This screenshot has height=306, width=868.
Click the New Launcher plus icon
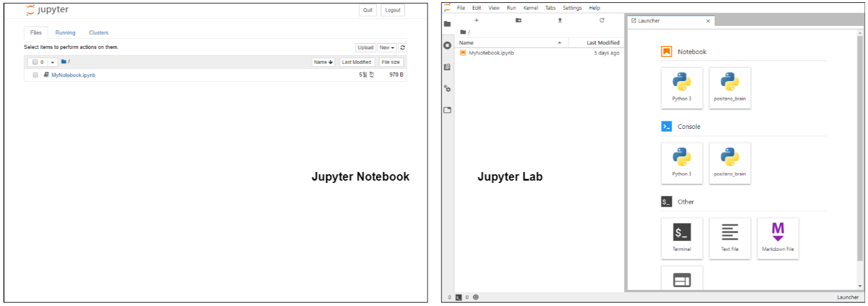(476, 20)
